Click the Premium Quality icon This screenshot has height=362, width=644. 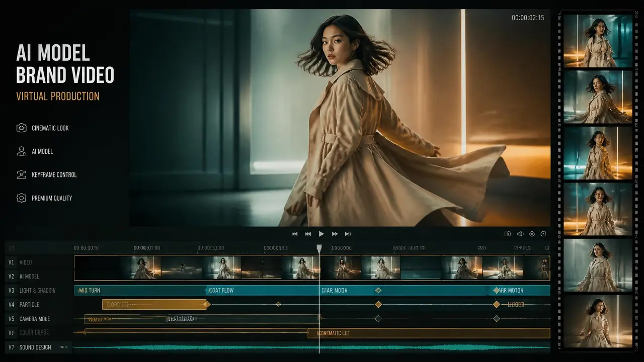(x=21, y=198)
